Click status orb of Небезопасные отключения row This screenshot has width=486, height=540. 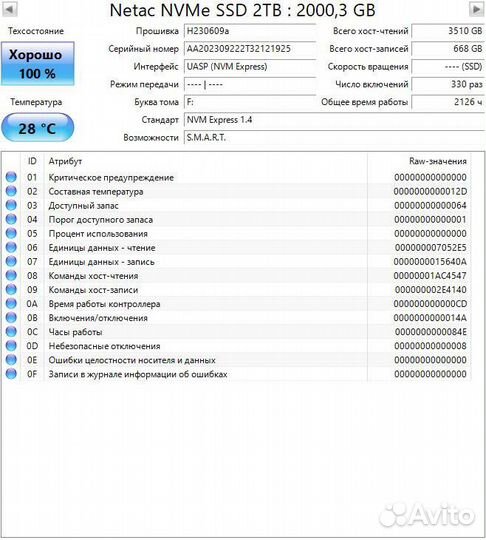(11, 346)
